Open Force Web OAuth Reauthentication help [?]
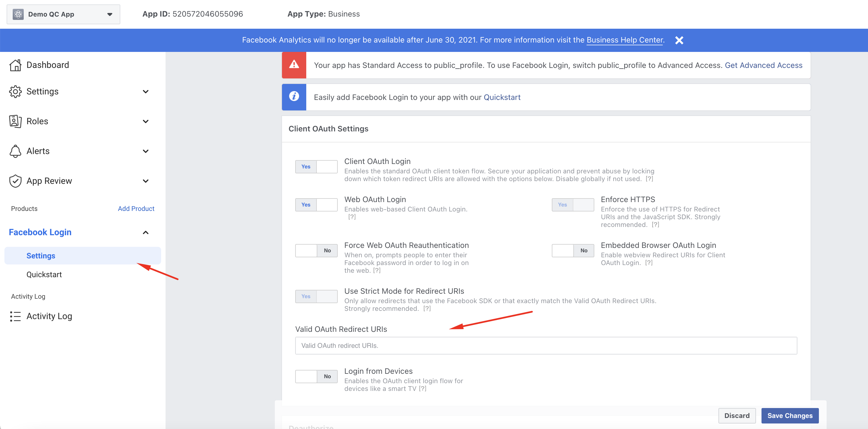The image size is (868, 429). click(x=377, y=271)
